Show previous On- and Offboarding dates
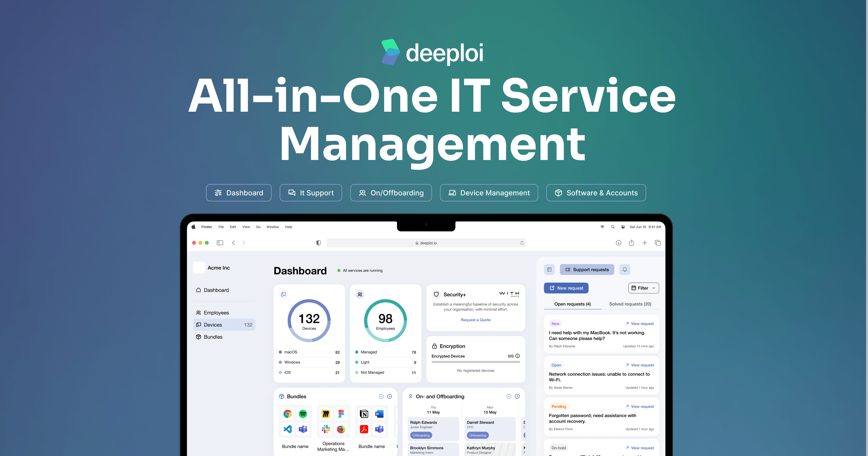The height and width of the screenshot is (456, 868). [x=509, y=396]
